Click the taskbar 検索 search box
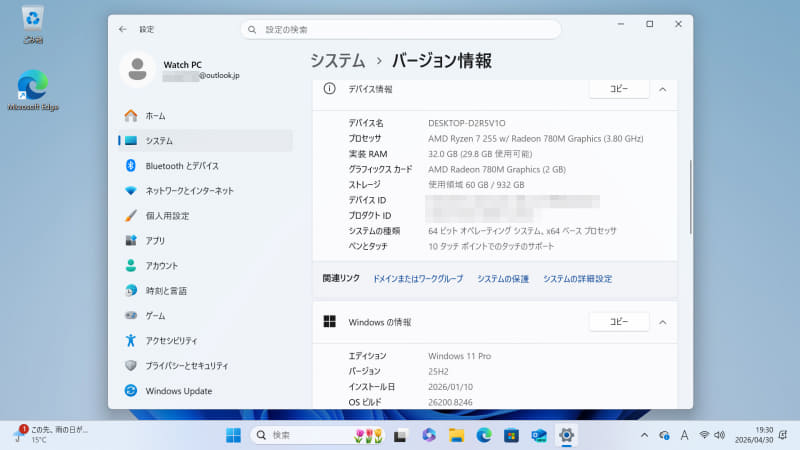This screenshot has width=800, height=450. 318,435
